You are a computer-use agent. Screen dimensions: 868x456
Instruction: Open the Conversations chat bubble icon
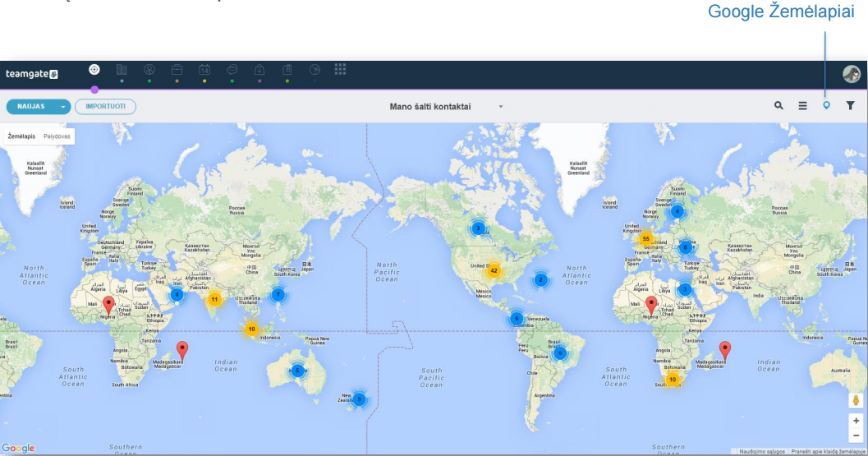pos(232,70)
